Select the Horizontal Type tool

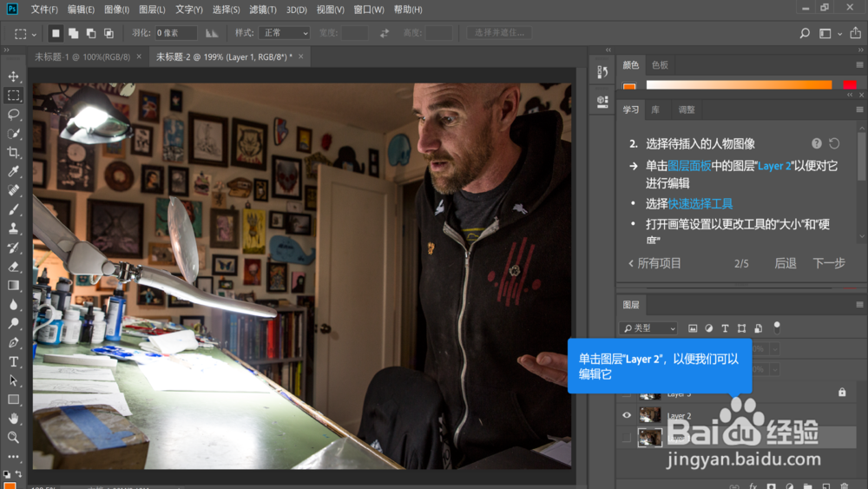[x=13, y=361]
